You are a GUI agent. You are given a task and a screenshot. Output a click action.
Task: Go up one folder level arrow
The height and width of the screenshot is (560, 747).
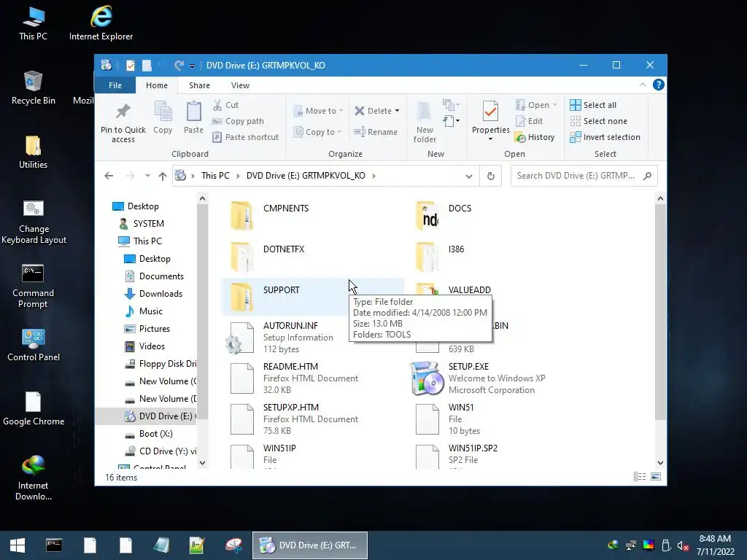(163, 176)
